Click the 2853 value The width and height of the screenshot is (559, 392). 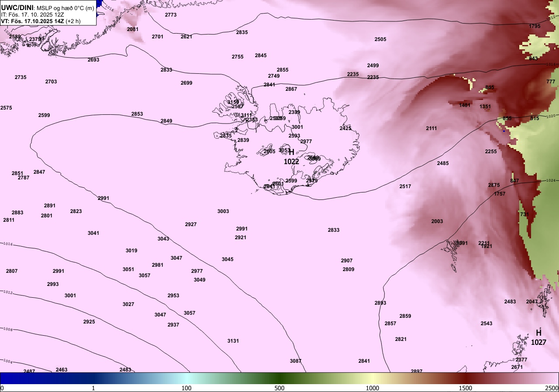click(137, 114)
